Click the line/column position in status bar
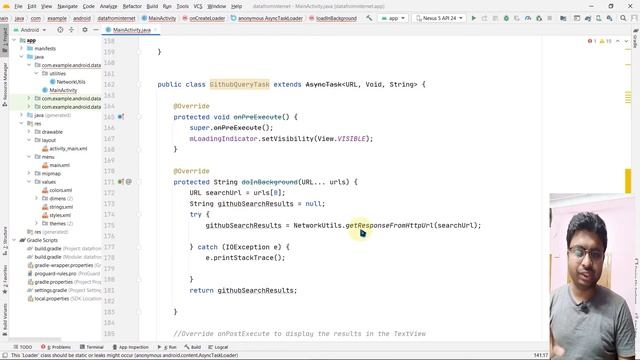The height and width of the screenshot is (360, 640). coord(541,356)
